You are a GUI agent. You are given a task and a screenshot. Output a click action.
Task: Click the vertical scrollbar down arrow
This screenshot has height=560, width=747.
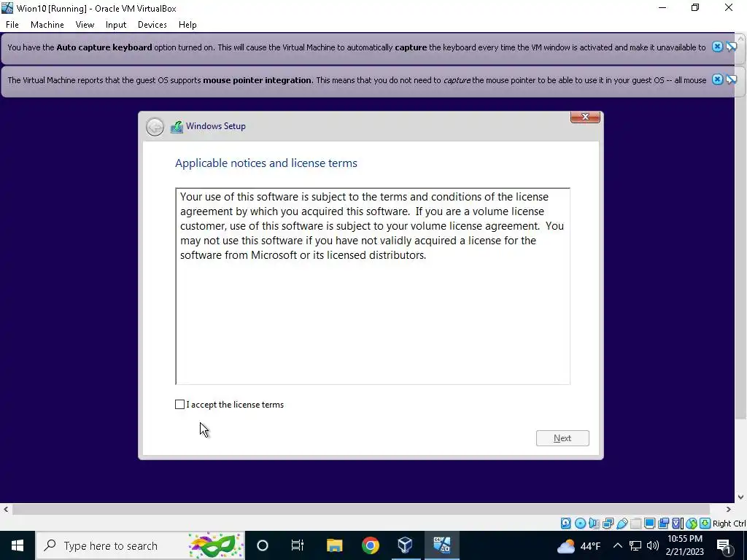pos(741,497)
